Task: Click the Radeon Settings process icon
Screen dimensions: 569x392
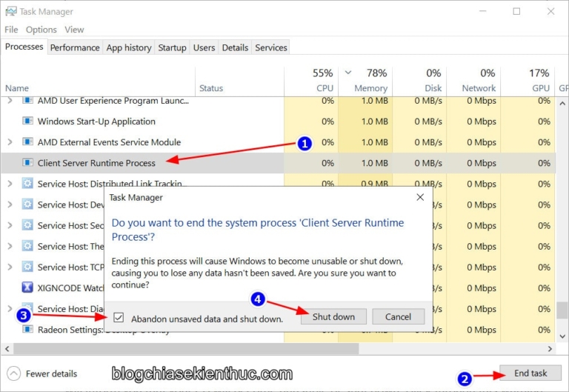Action: pos(27,330)
